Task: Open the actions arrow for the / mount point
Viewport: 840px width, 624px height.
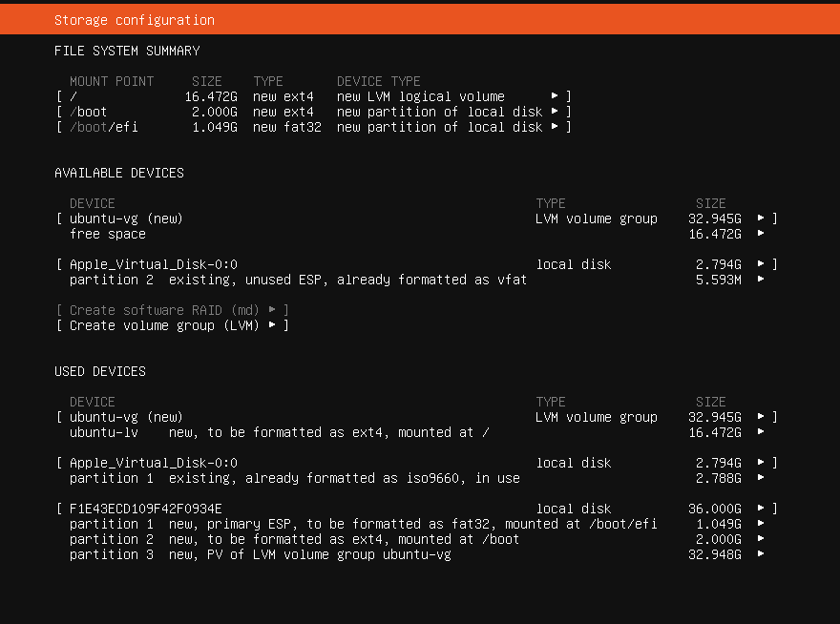Action: 554,95
